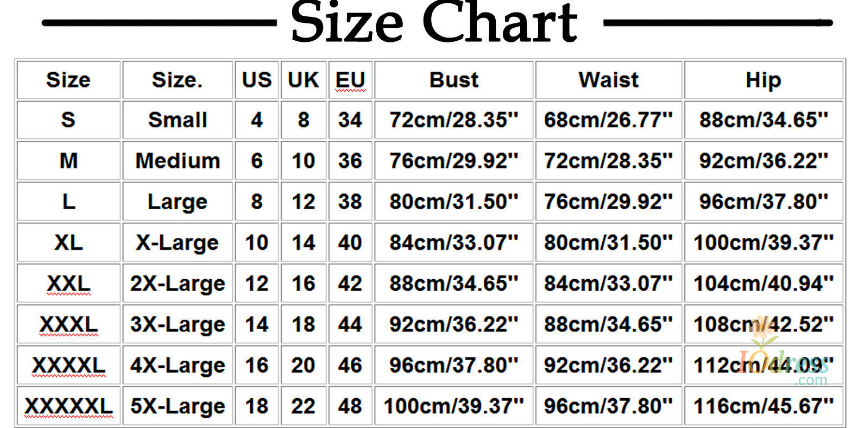This screenshot has width=852, height=428.
Task: Click the Waist column header
Action: [609, 80]
